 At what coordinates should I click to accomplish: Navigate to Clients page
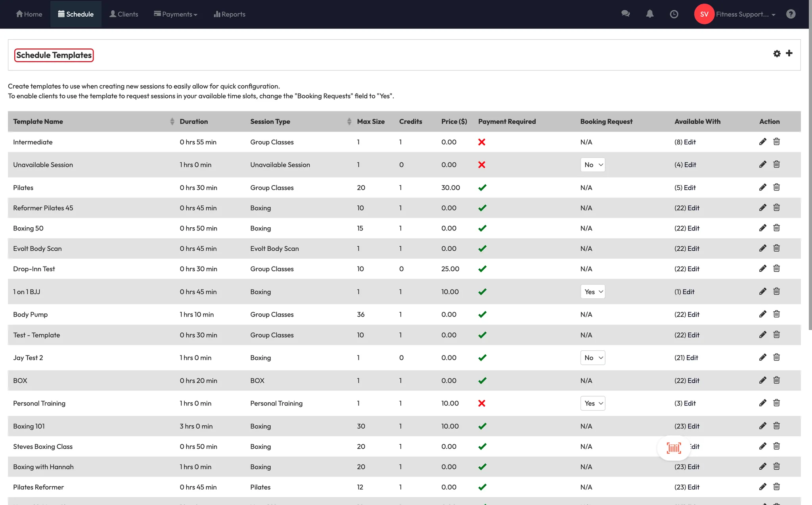124,14
